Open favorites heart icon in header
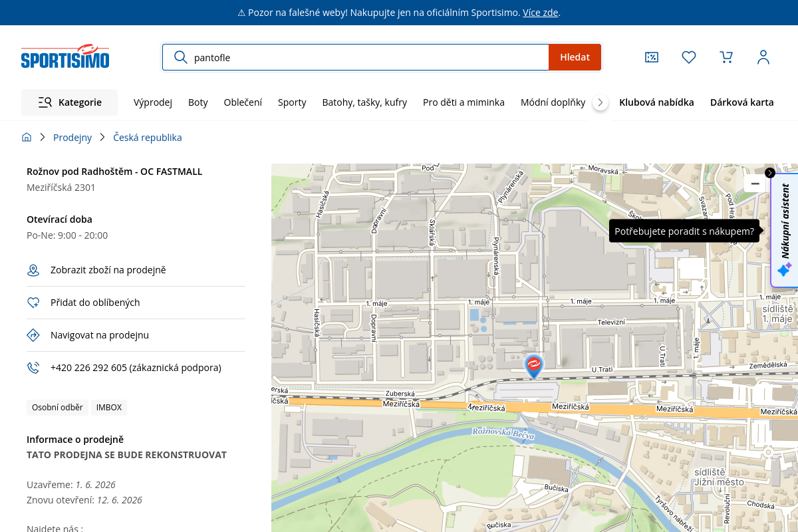 pyautogui.click(x=689, y=57)
